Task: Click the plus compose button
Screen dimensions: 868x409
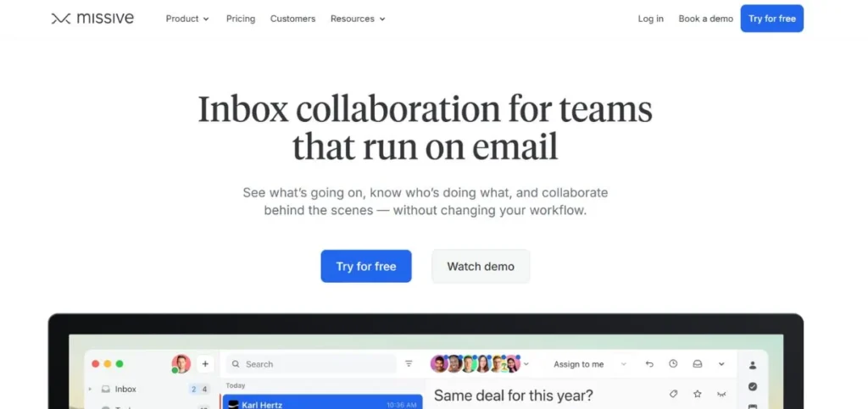Action: (x=205, y=363)
